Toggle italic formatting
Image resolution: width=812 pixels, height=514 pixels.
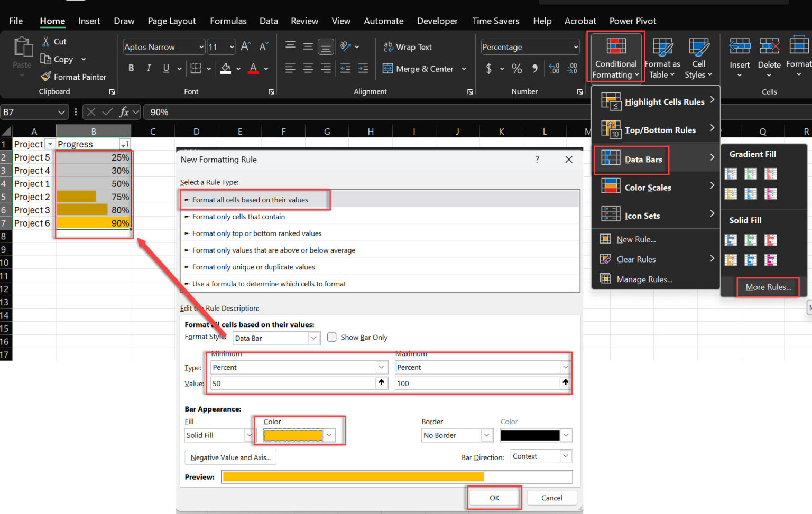[x=149, y=68]
